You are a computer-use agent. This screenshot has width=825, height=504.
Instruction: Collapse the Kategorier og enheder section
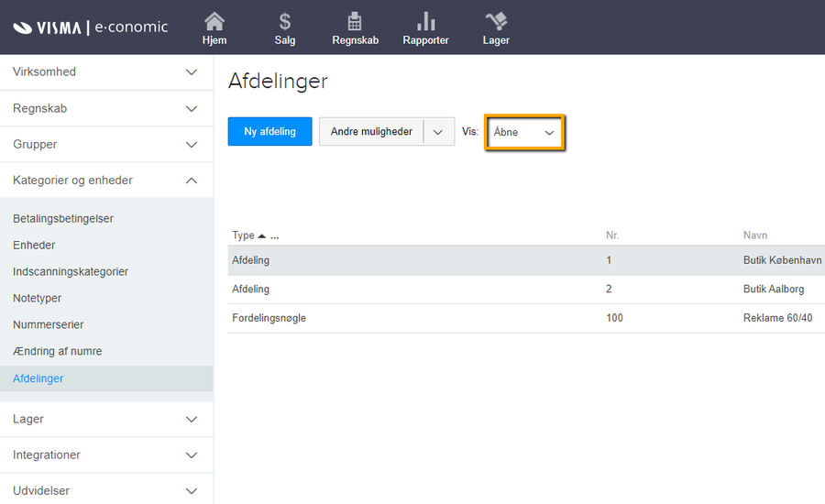[106, 181]
